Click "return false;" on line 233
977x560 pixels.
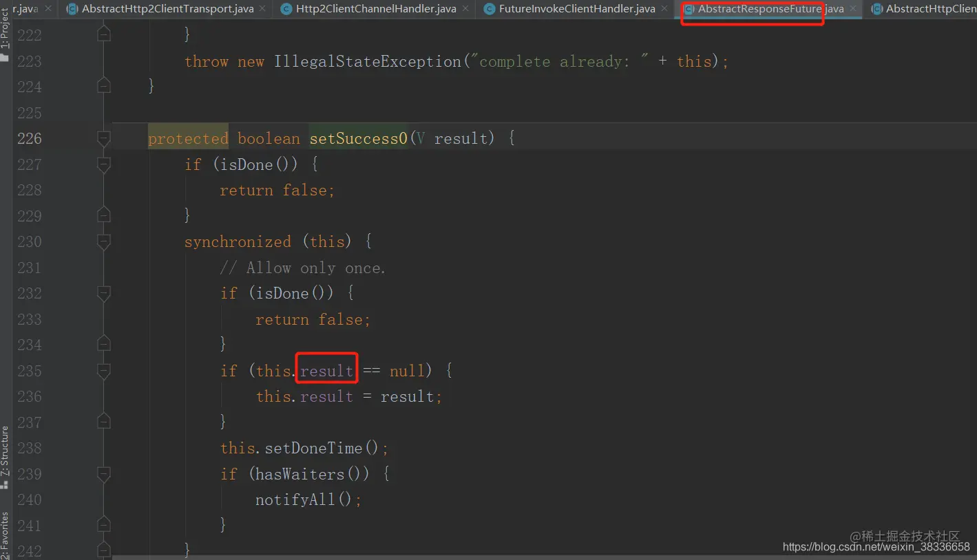pyautogui.click(x=313, y=319)
